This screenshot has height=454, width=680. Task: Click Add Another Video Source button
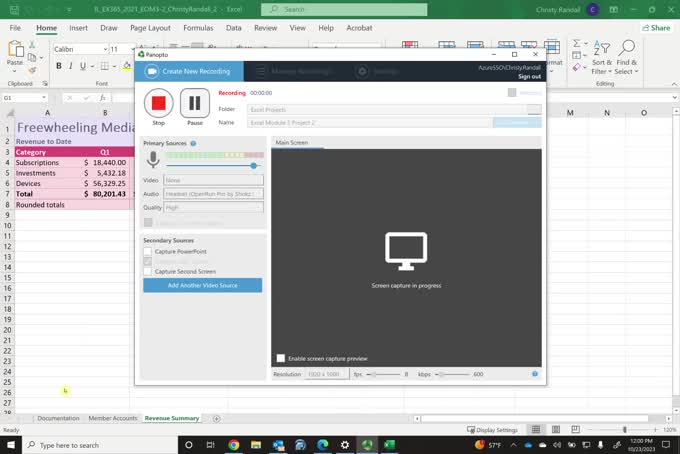pos(203,285)
